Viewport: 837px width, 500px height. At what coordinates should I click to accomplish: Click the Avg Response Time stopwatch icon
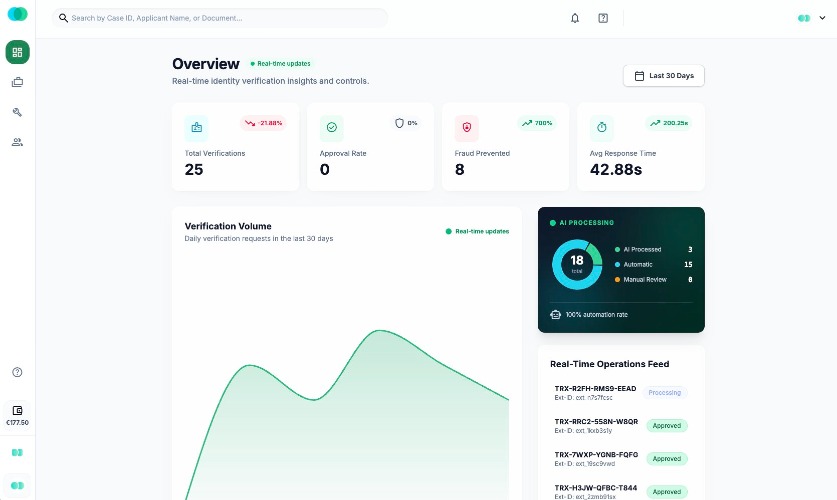pos(602,127)
